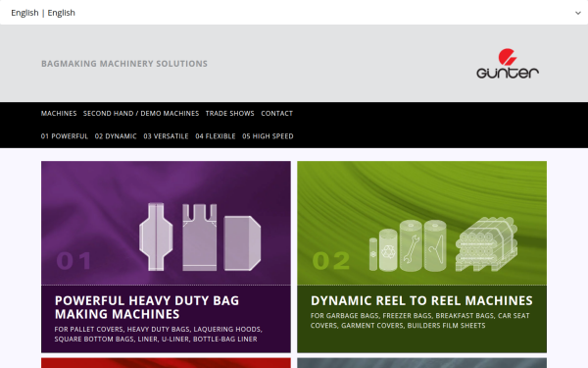Viewport: 588px width, 368px height.
Task: Click the T-shirt style bag icon
Action: (x=200, y=237)
